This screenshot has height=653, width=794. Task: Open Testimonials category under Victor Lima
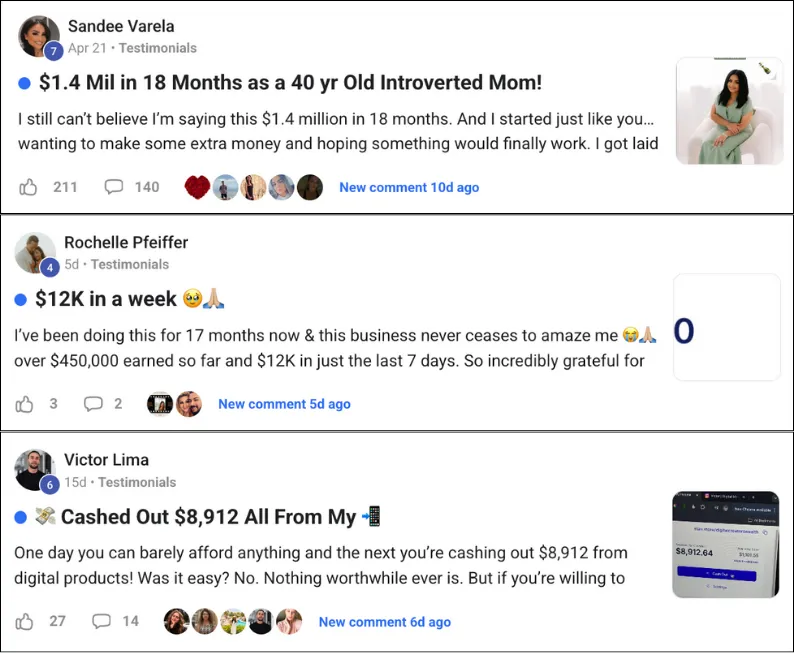coord(137,482)
